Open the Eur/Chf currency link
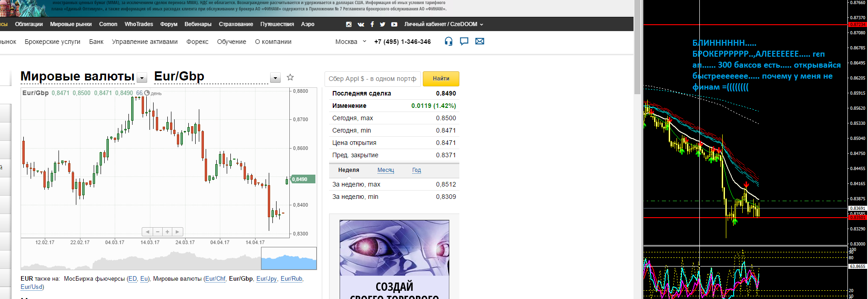This screenshot has width=868, height=299. click(215, 278)
